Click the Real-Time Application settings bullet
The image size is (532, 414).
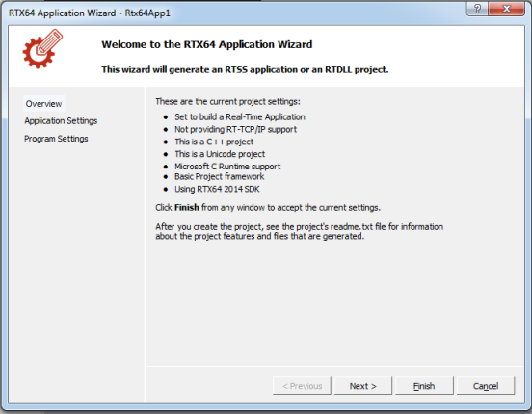(240, 116)
